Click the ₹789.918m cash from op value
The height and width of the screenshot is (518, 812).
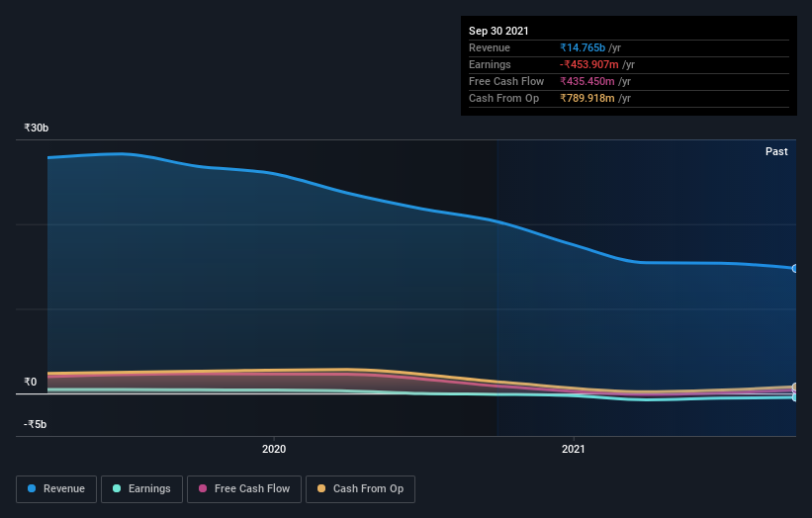587,98
